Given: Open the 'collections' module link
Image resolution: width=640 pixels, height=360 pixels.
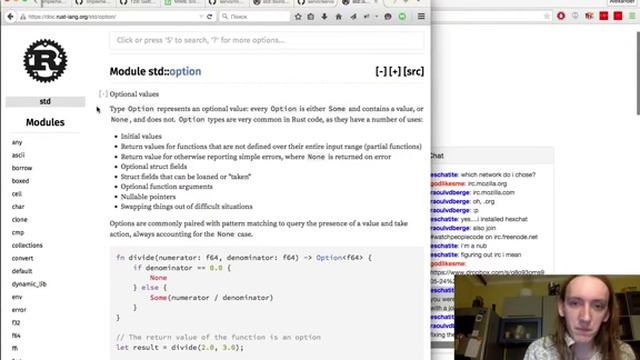Looking at the screenshot, I should [x=27, y=245].
